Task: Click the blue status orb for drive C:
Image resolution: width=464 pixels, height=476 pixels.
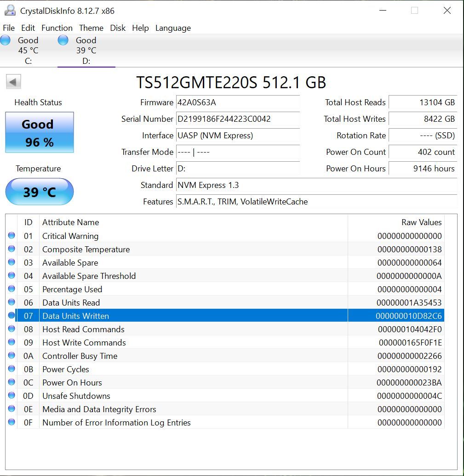Action: point(6,40)
